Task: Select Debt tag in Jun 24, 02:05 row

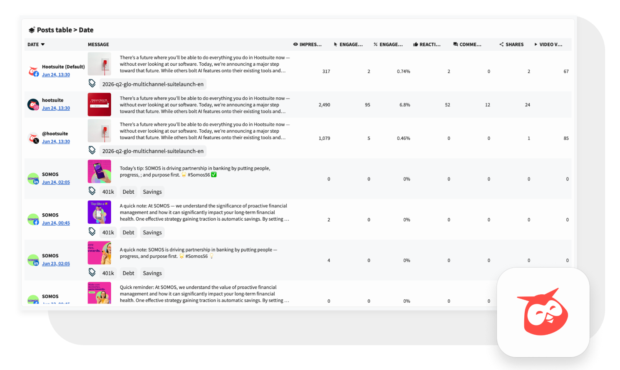Action: tap(128, 192)
